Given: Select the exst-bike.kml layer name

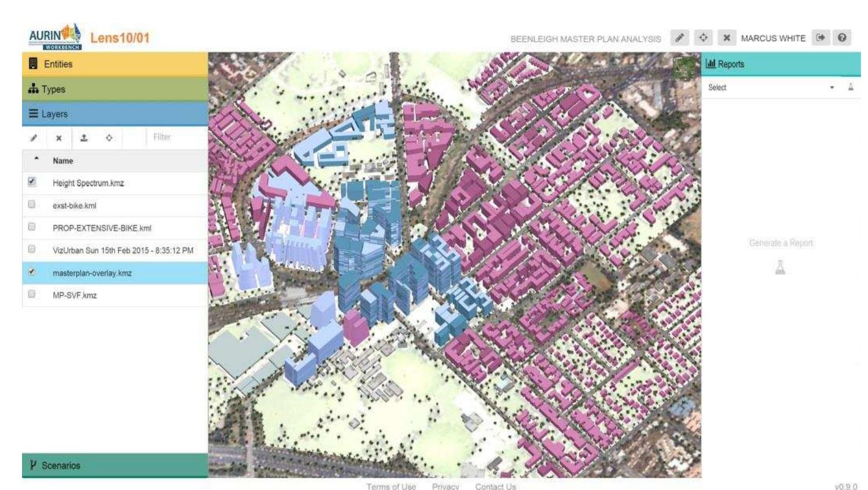Looking at the screenshot, I should click(x=74, y=205).
